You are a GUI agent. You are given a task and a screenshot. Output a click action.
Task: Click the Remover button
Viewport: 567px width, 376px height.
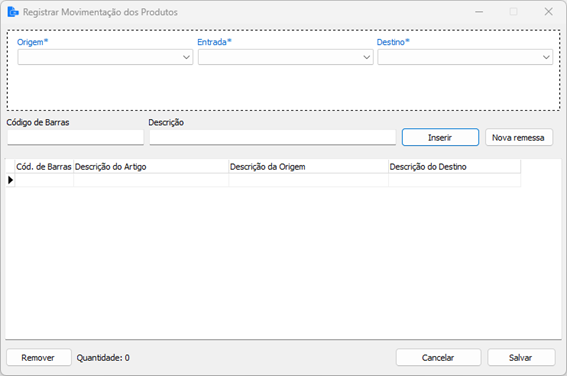[x=38, y=358]
